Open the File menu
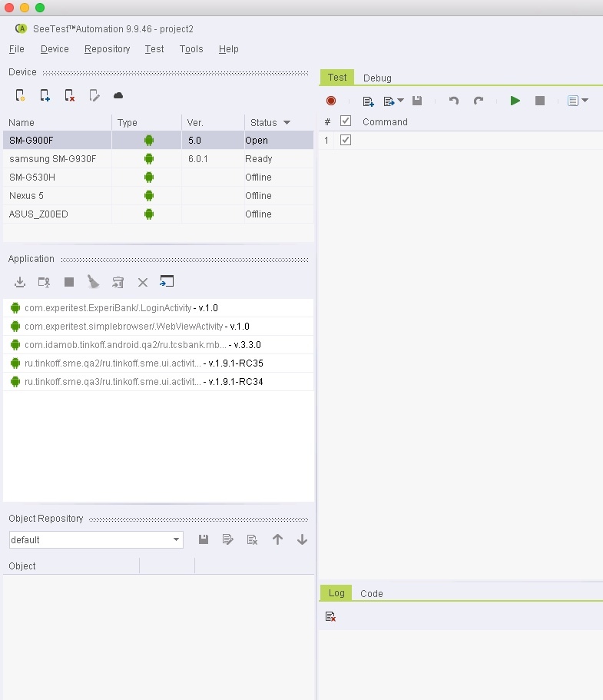Image resolution: width=603 pixels, height=700 pixels. (16, 49)
